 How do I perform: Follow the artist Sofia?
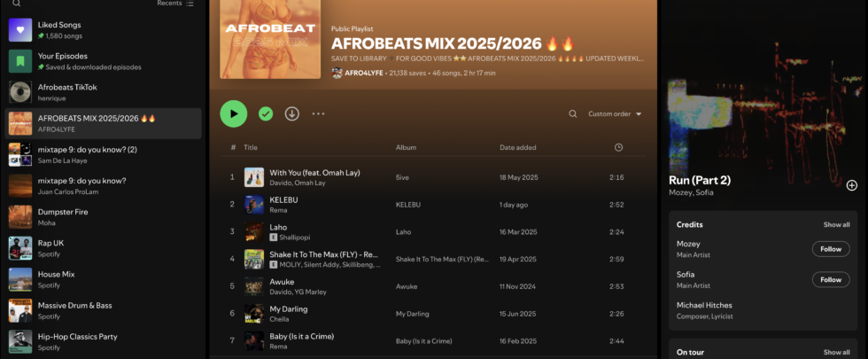point(831,279)
